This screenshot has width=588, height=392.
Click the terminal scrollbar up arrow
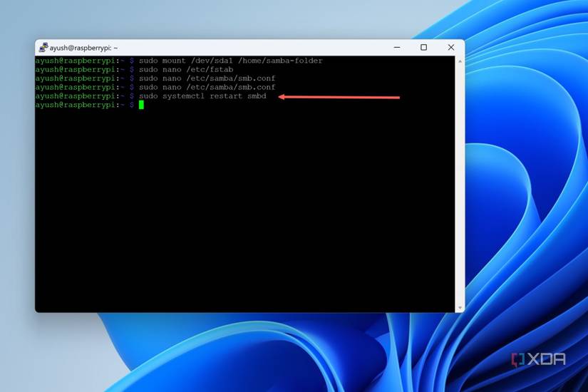tap(460, 61)
